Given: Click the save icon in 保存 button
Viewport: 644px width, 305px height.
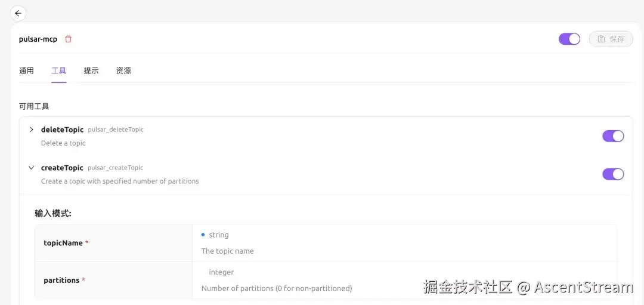Looking at the screenshot, I should 601,39.
